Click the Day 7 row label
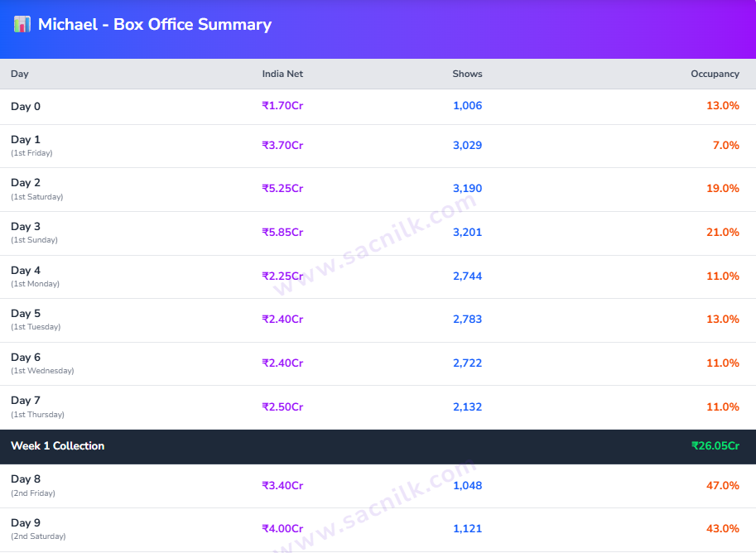Viewport: 756px width, 553px height. [x=26, y=400]
